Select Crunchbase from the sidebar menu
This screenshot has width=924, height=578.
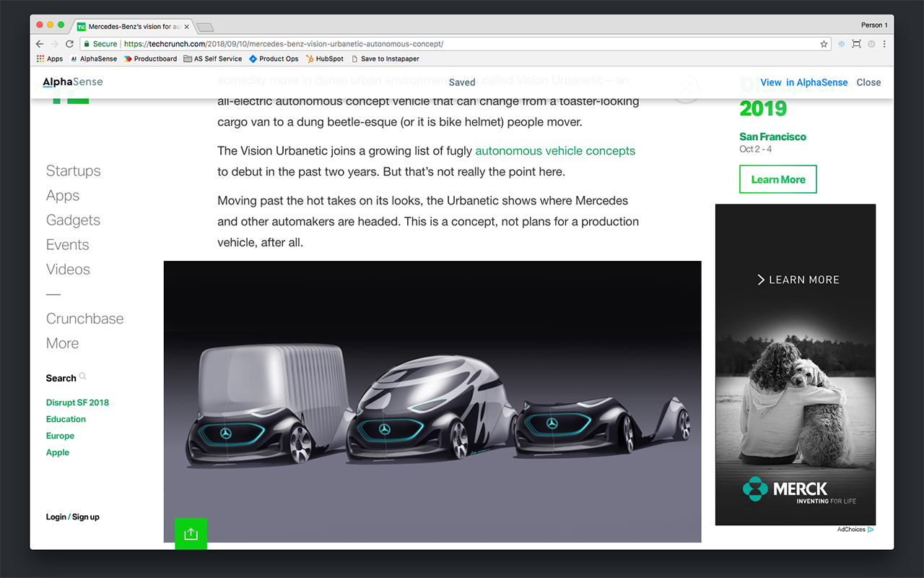point(84,318)
